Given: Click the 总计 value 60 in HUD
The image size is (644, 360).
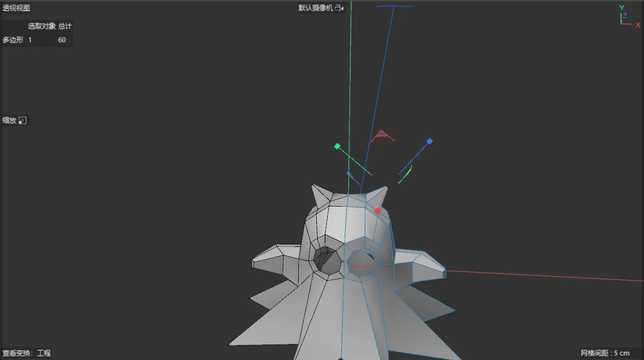Looking at the screenshot, I should tap(62, 40).
